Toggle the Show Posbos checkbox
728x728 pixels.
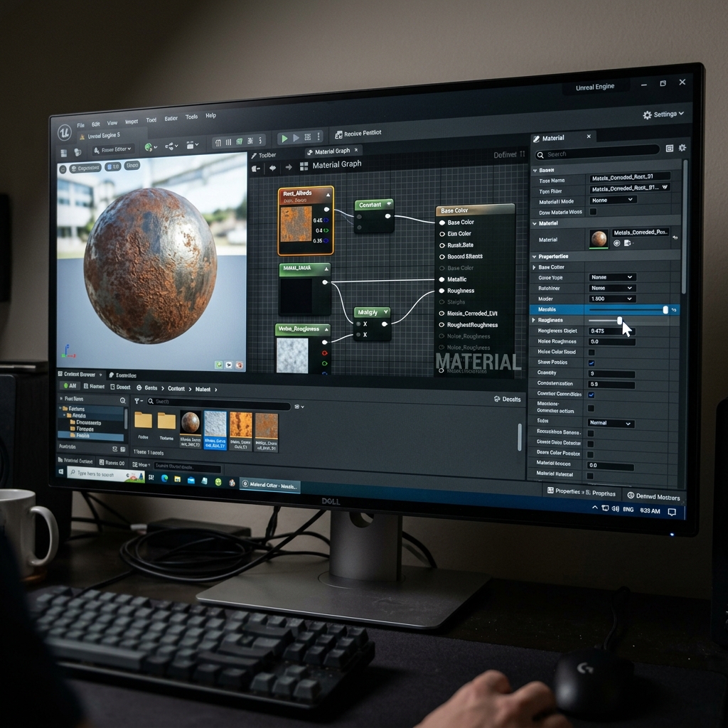point(591,363)
